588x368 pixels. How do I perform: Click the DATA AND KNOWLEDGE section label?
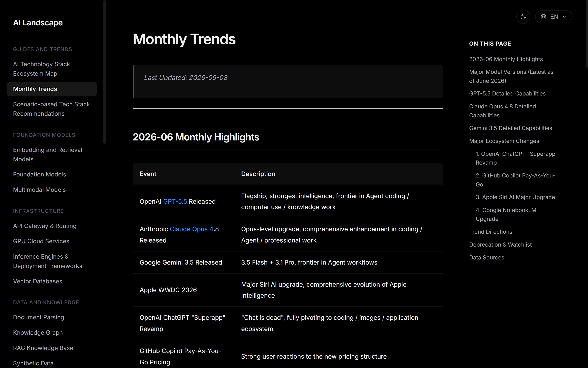point(46,303)
